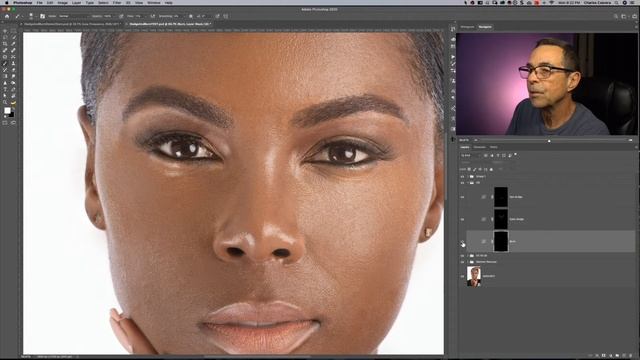Open the tool preset picker arrow
The image size is (640, 360).
(22, 16)
